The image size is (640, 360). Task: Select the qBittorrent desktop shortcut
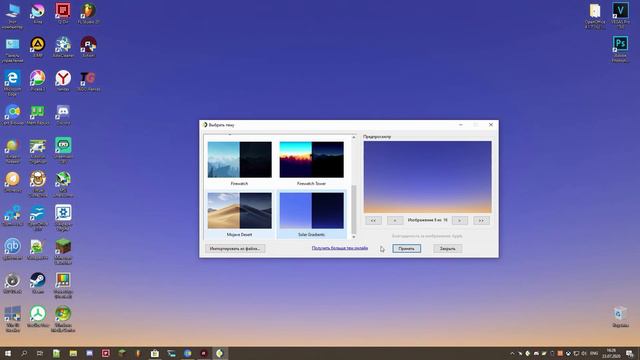point(13,249)
